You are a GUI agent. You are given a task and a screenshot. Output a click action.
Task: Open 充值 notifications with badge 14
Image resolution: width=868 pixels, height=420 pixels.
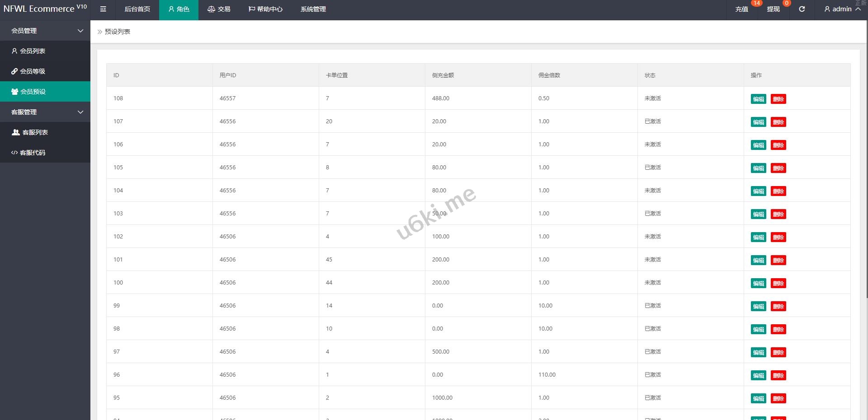click(x=741, y=9)
